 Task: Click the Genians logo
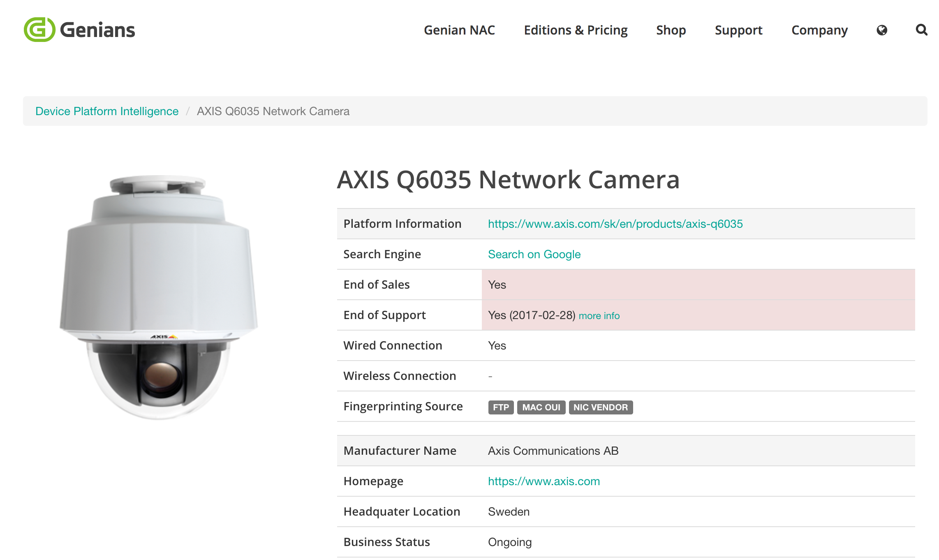(79, 30)
